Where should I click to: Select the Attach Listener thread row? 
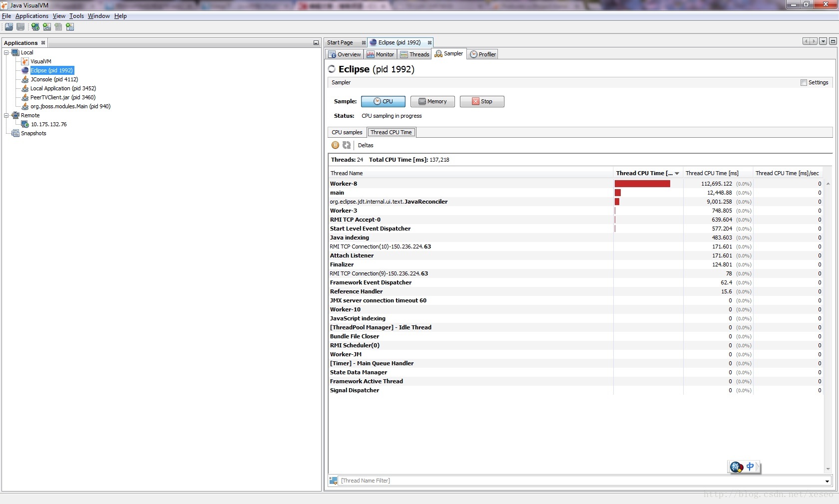pyautogui.click(x=575, y=255)
